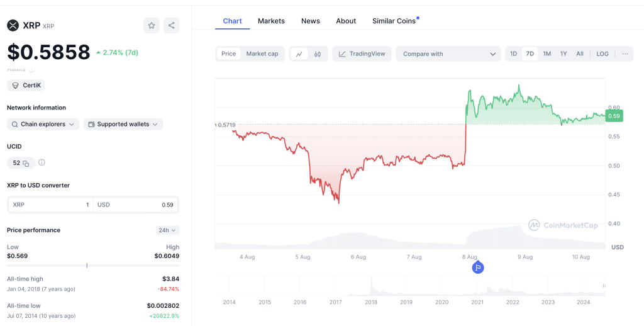Copy the UCID 52 value
The width and height of the screenshot is (644, 326).
point(26,163)
